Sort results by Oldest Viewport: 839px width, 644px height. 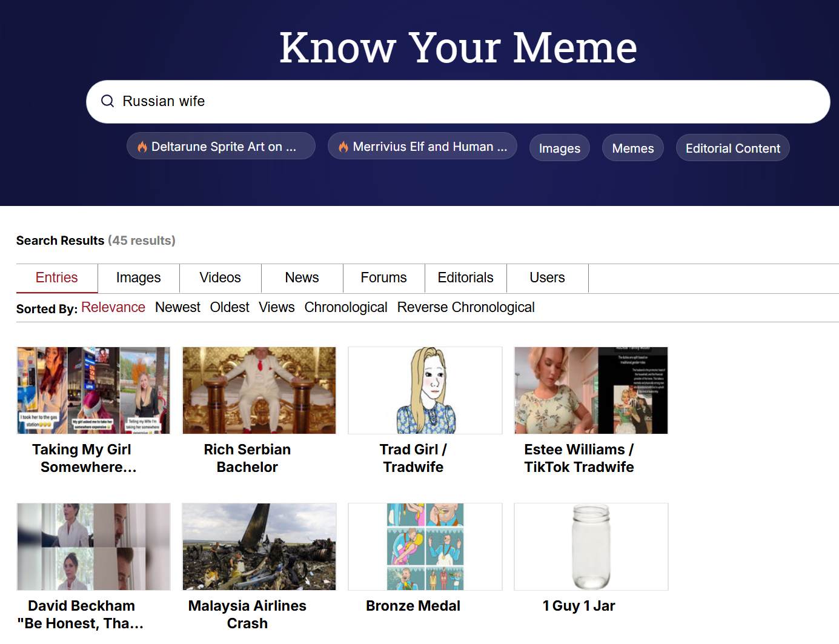point(230,308)
